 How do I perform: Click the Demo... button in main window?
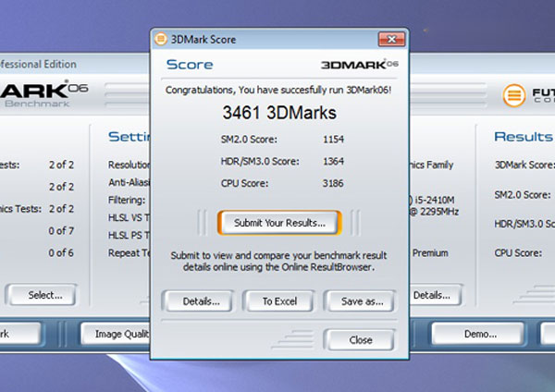pyautogui.click(x=478, y=334)
